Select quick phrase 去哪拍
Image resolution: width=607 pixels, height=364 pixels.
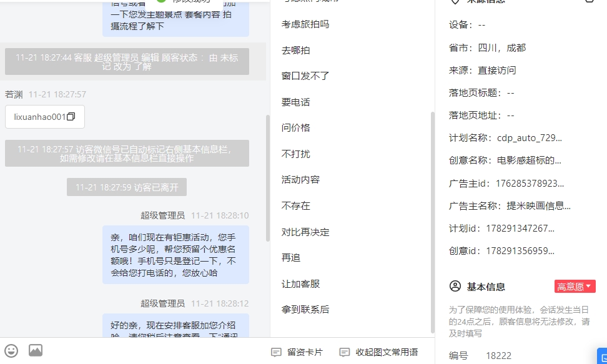pos(295,50)
